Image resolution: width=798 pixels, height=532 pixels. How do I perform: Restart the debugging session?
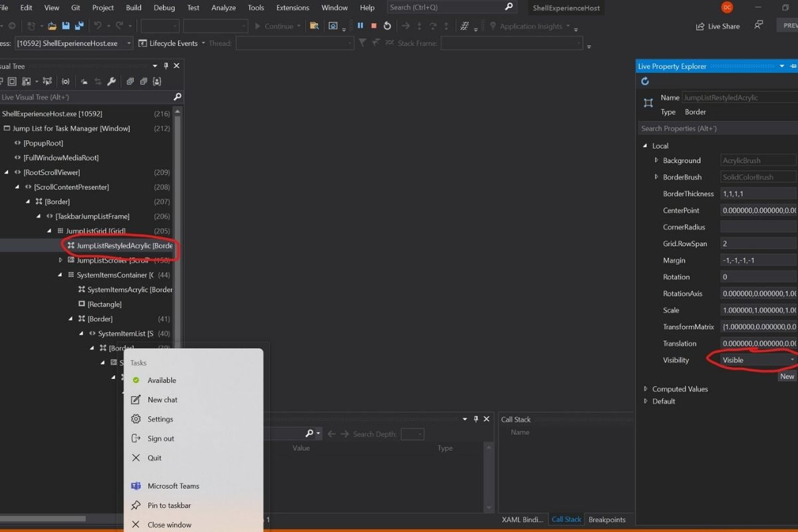point(387,26)
